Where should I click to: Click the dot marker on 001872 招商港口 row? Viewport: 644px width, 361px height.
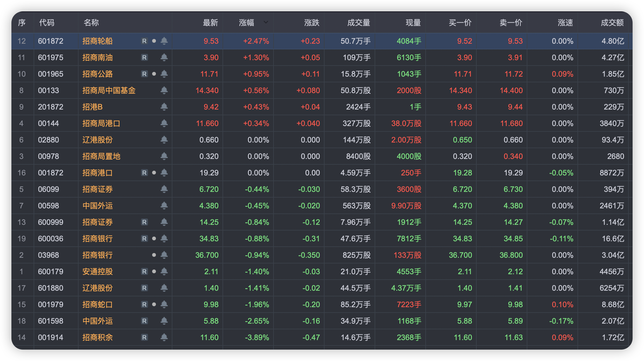[x=154, y=173]
